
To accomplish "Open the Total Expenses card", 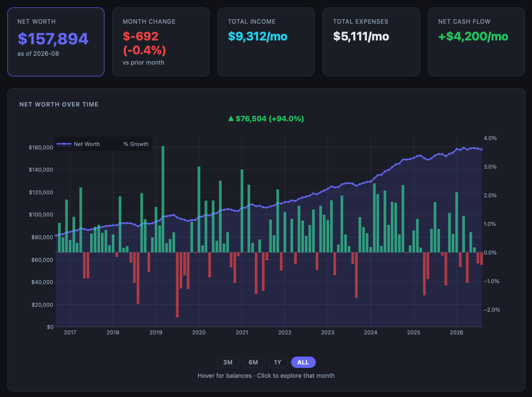I will pyautogui.click(x=371, y=42).
